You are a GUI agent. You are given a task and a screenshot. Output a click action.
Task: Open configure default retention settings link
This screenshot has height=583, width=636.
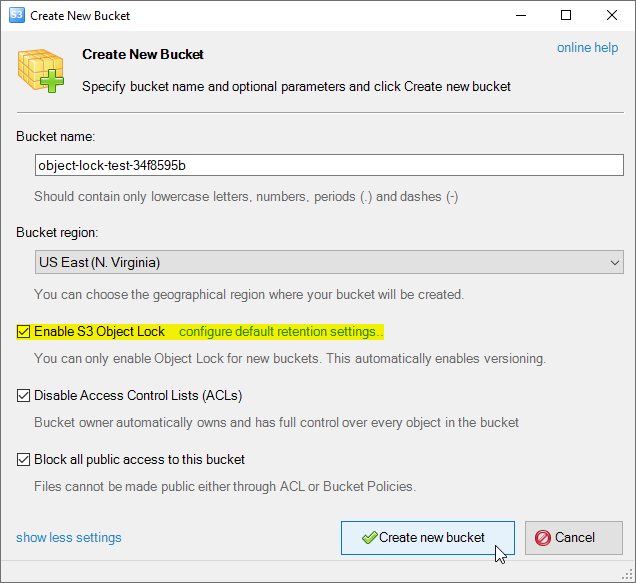click(x=281, y=331)
